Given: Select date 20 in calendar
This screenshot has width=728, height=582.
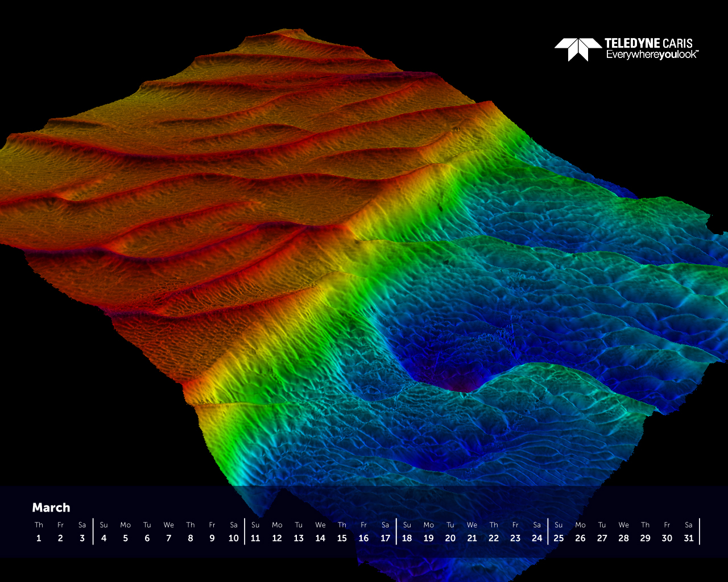Looking at the screenshot, I should (x=450, y=538).
